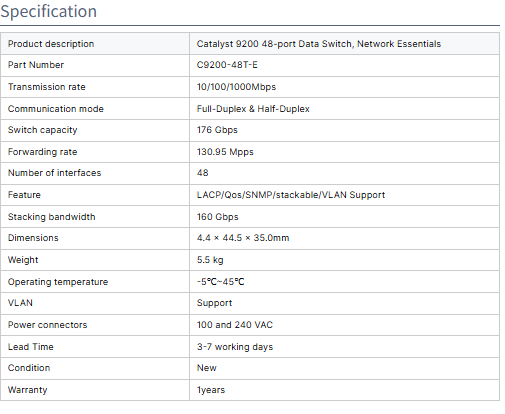
Task: Click the '130.95 Mpps' value
Action: [x=225, y=152]
